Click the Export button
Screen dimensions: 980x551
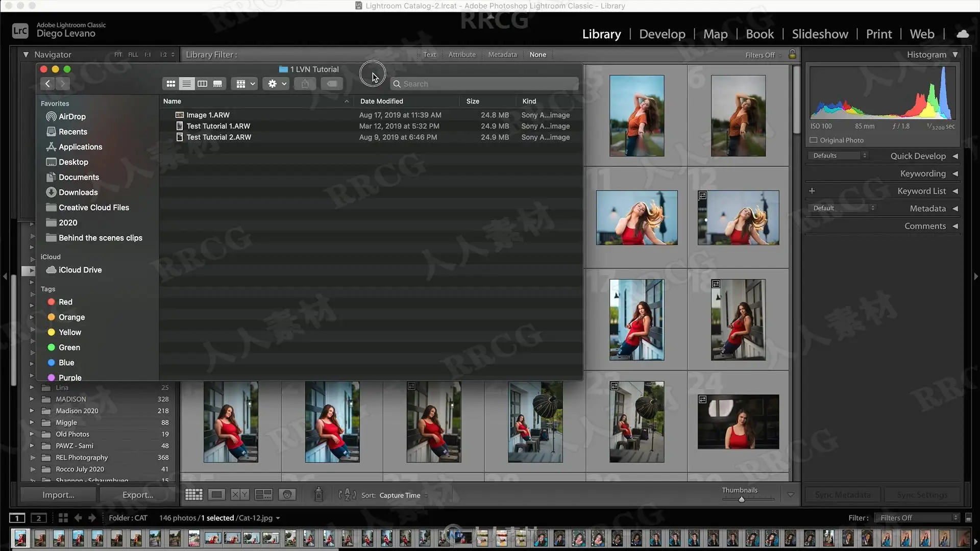(137, 495)
